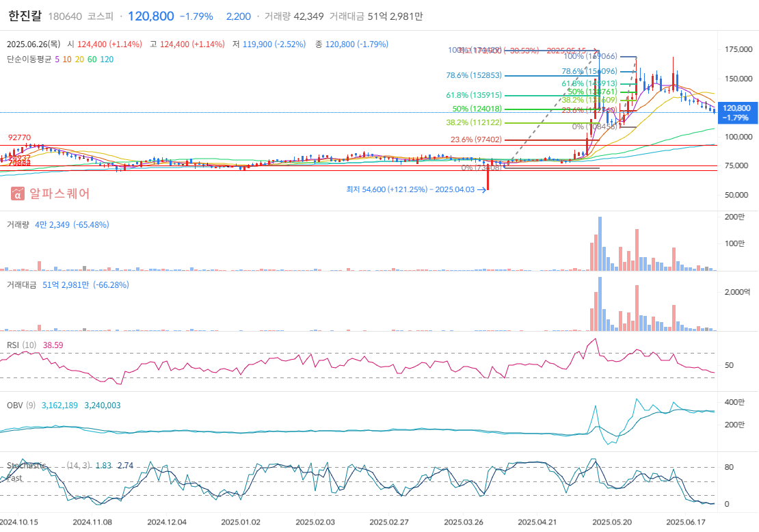The width and height of the screenshot is (759, 532).
Task: Click the 2025.02.27 date axis label
Action: [389, 522]
